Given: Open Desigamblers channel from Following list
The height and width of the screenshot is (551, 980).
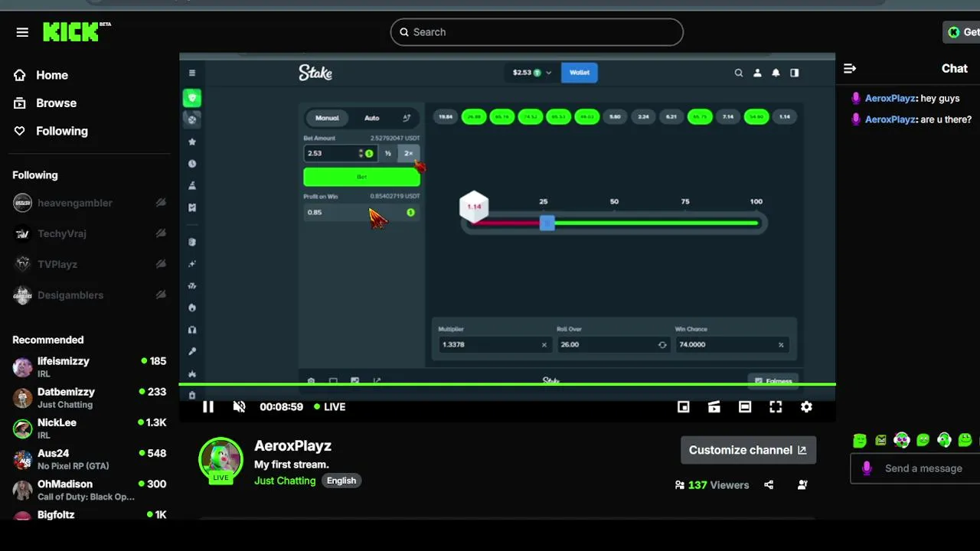Looking at the screenshot, I should (90, 295).
